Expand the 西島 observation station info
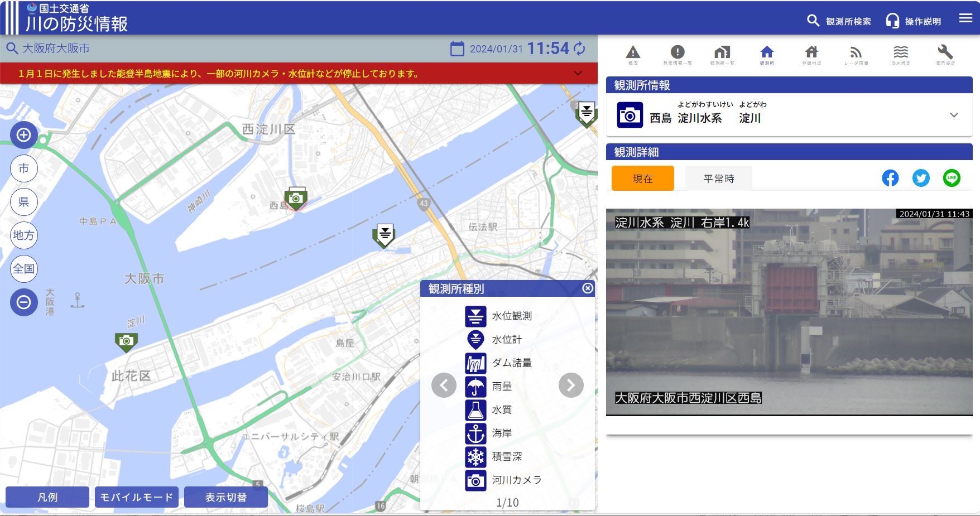Viewport: 980px width, 516px height. pos(954,115)
